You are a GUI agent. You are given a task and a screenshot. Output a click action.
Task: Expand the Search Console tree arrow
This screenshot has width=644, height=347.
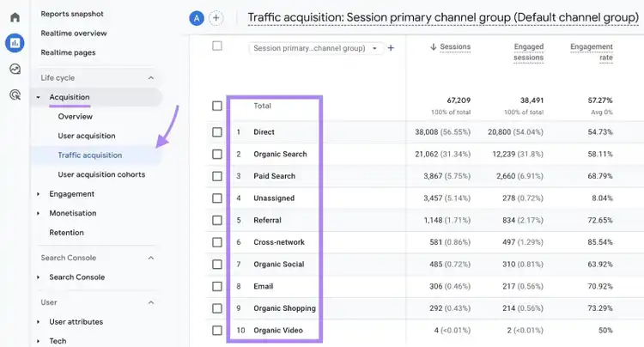click(38, 277)
